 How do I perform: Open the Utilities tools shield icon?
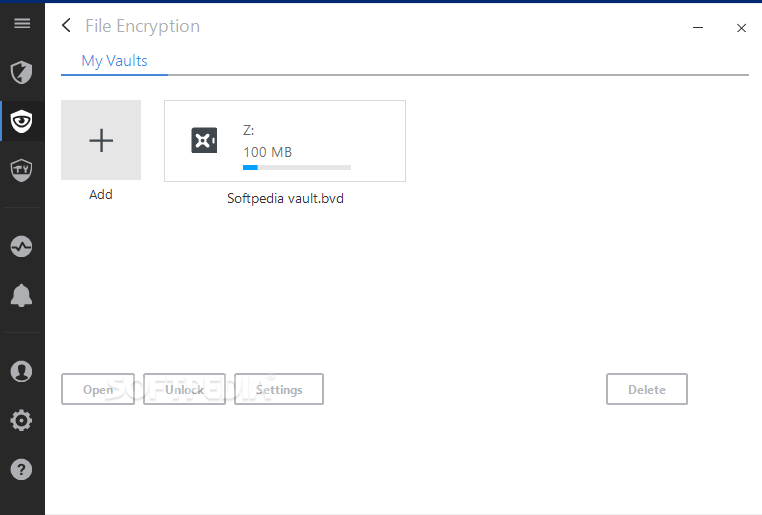21,170
